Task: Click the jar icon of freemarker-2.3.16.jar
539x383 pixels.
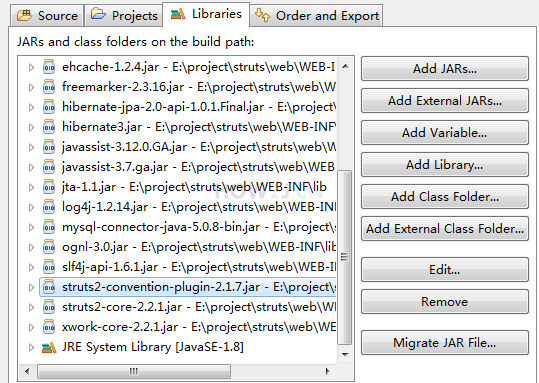Action: (49, 87)
